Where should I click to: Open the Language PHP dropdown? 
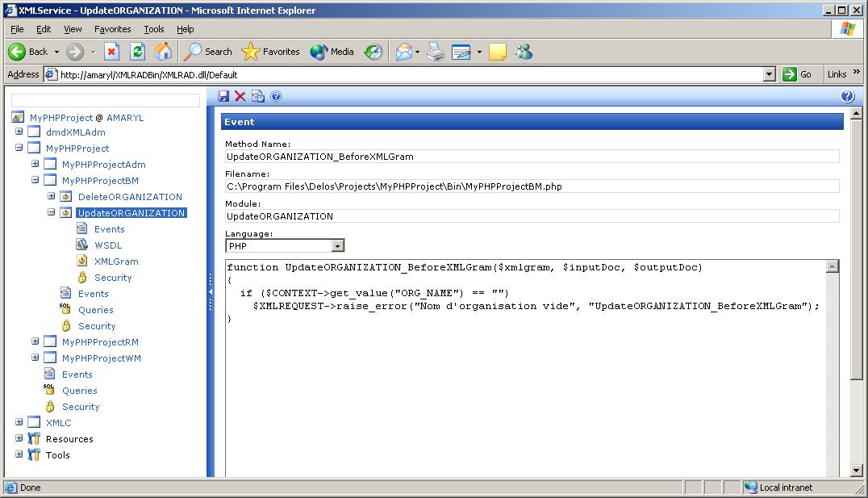click(338, 246)
